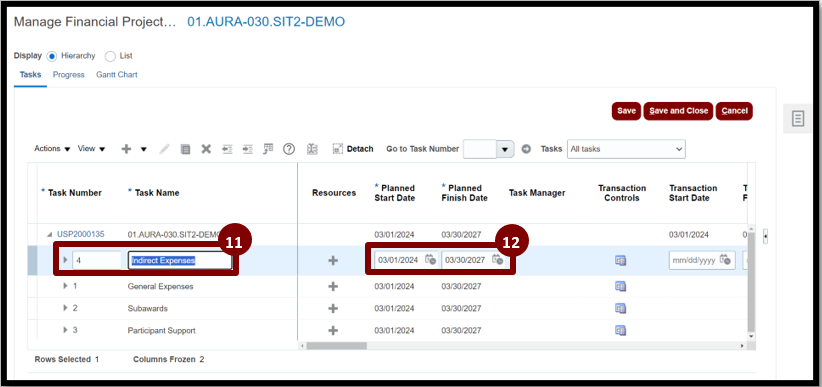The width and height of the screenshot is (822, 387).
Task: Open the planned finish date calendar picker
Action: click(497, 260)
